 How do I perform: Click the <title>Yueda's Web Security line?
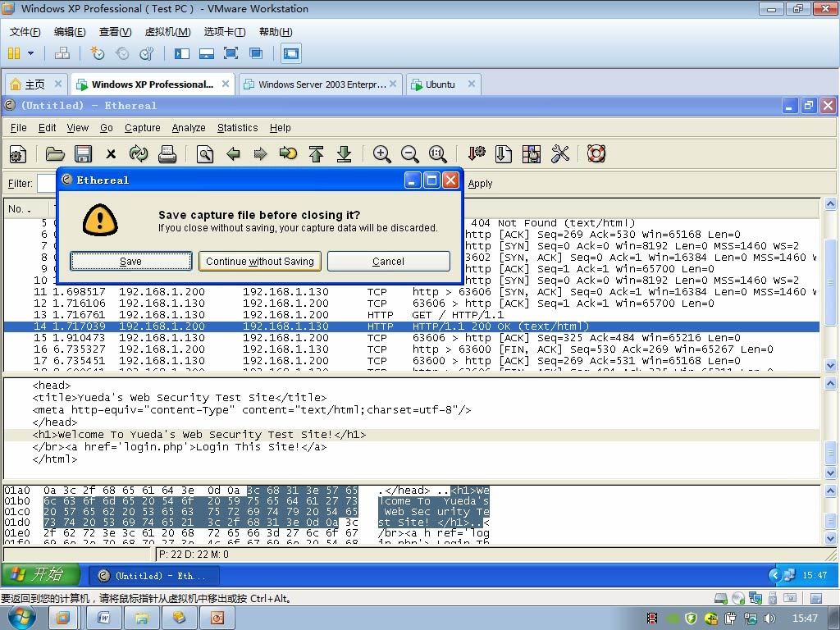coord(412,398)
